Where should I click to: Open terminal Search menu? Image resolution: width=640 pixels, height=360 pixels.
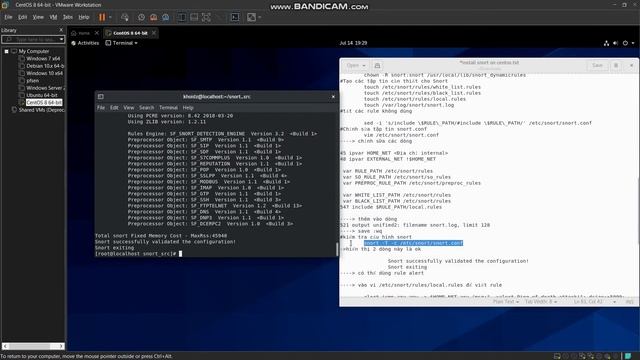coord(147,108)
